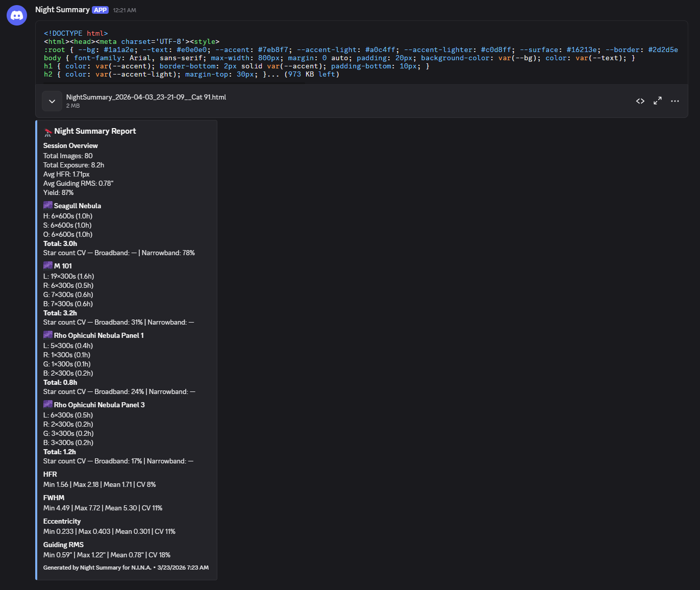Expand the HTML attachment preview fullscreen
This screenshot has height=590, width=700.
coord(657,101)
